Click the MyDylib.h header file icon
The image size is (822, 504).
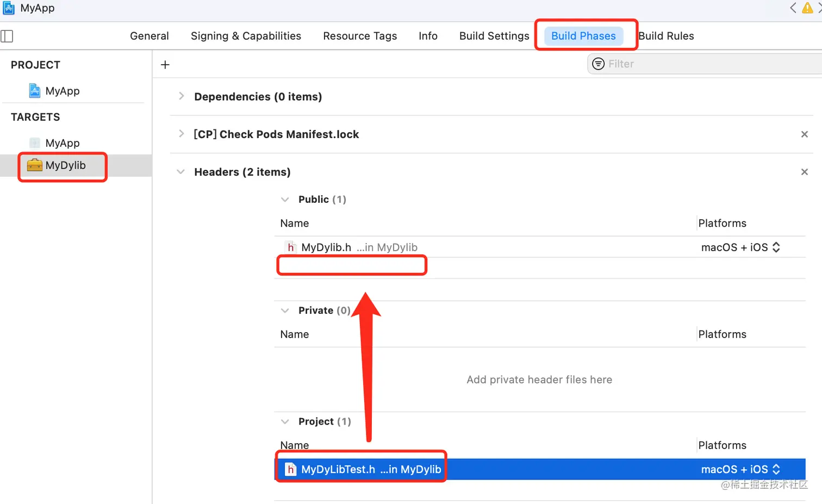(291, 247)
